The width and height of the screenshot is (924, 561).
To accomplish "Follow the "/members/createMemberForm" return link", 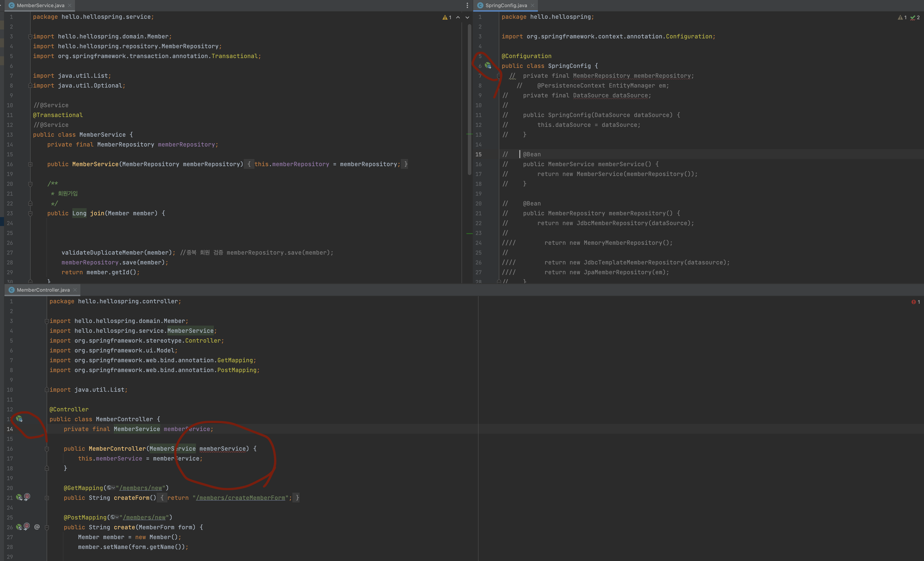I will [240, 498].
